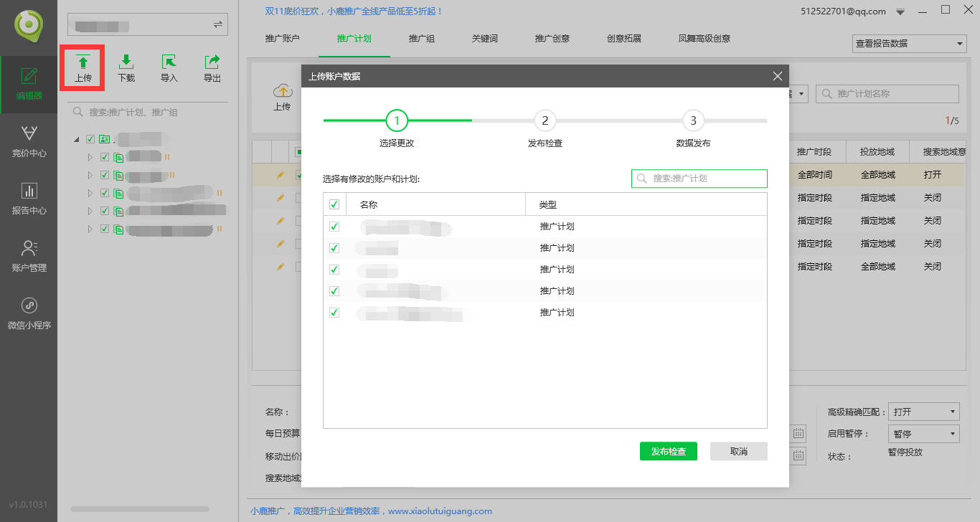Click the plan icon of the first tree plan

118,157
